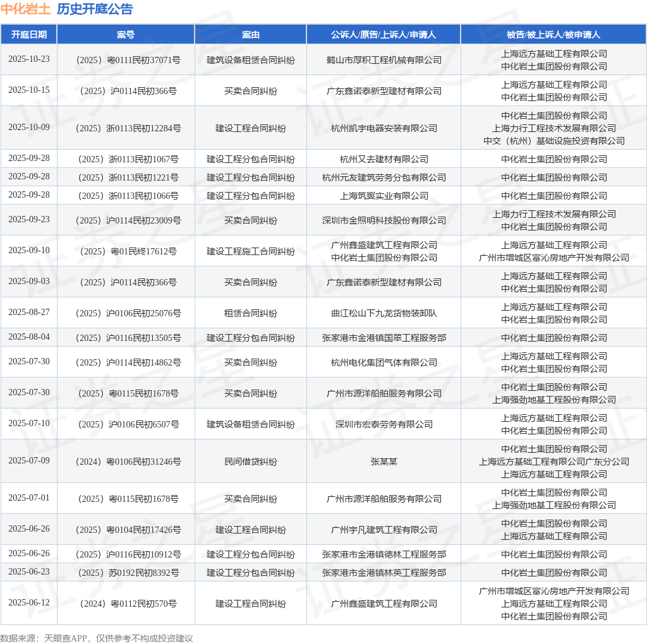
Task: Click the 开庭日期 column header
Action: coord(29,35)
